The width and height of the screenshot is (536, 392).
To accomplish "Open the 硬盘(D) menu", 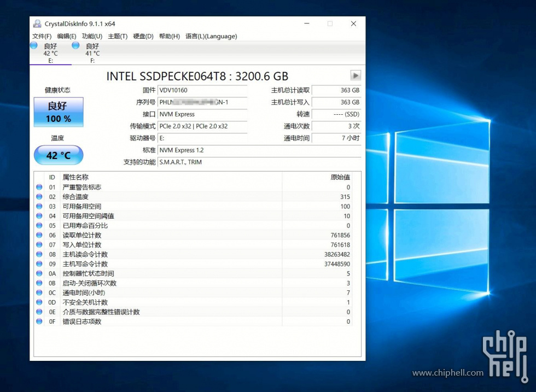I will click(x=143, y=36).
